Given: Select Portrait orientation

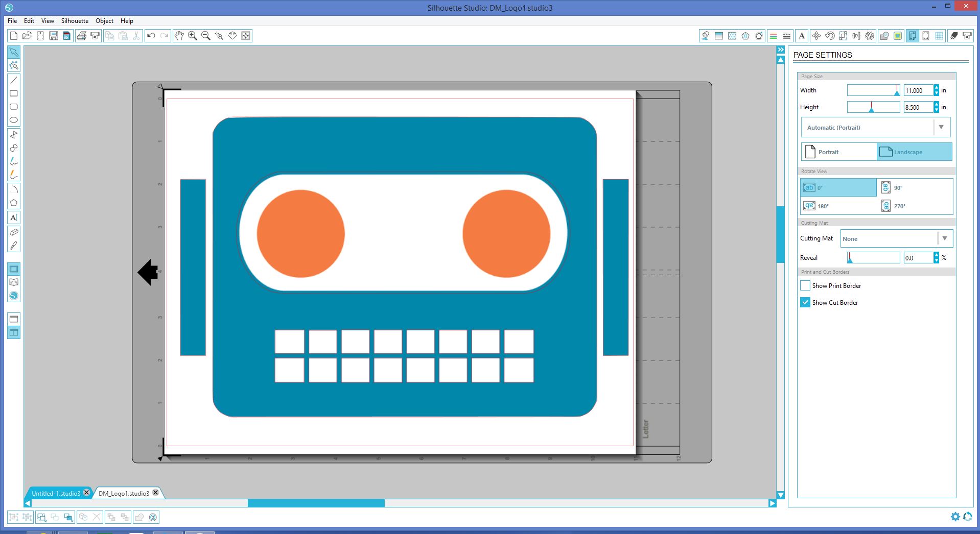Looking at the screenshot, I should coord(839,152).
